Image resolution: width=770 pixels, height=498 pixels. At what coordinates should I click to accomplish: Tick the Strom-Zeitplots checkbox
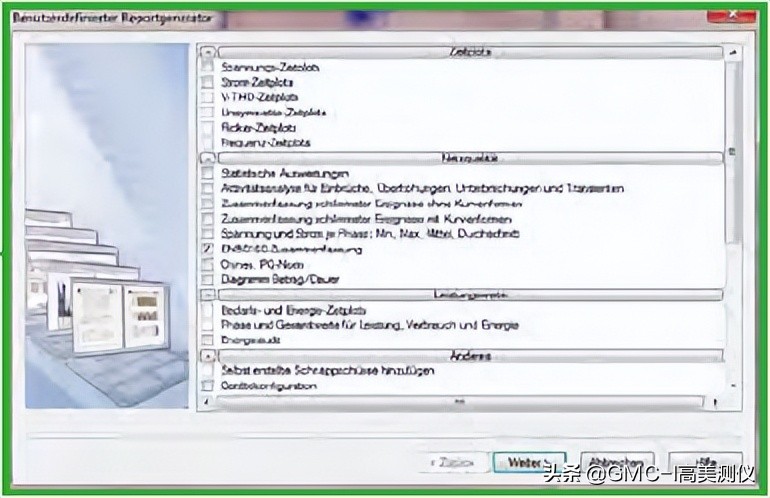click(208, 82)
